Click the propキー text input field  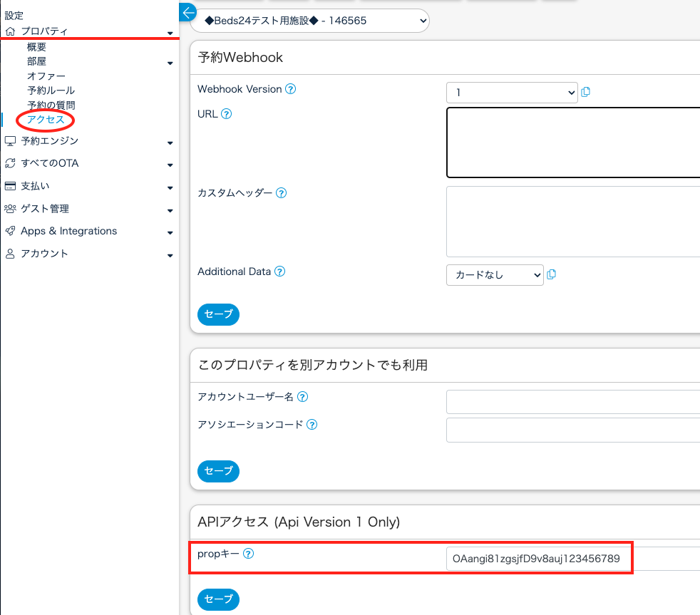pyautogui.click(x=538, y=559)
